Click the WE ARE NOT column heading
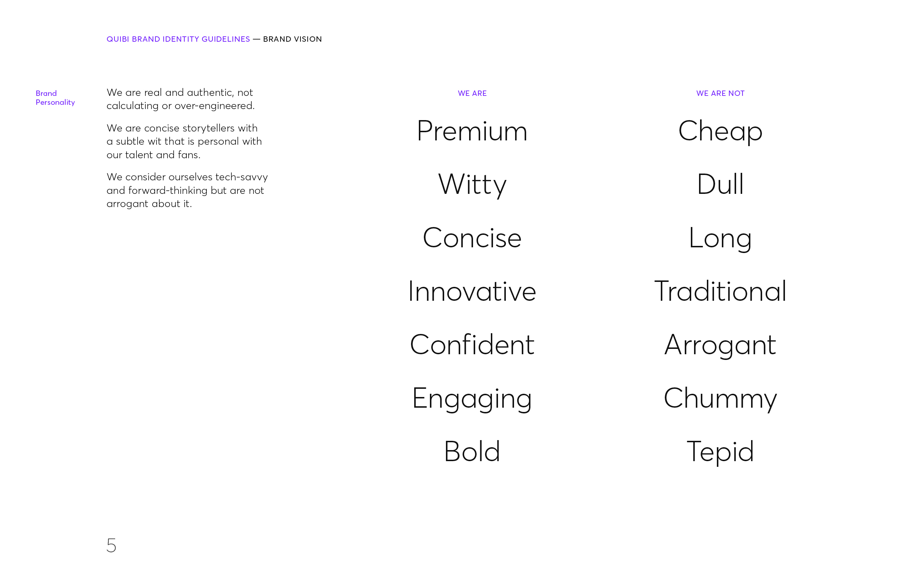The width and height of the screenshot is (909, 588). click(720, 93)
